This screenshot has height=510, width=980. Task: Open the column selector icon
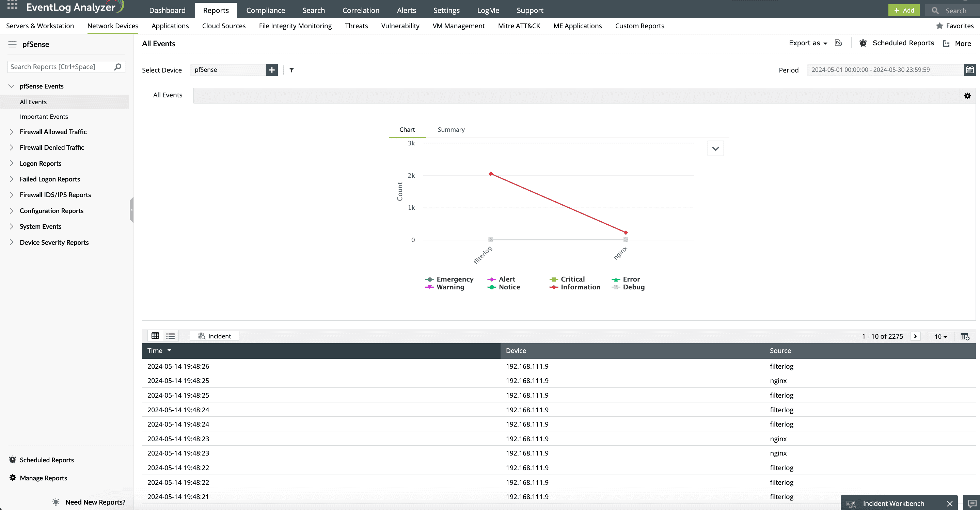pyautogui.click(x=965, y=337)
